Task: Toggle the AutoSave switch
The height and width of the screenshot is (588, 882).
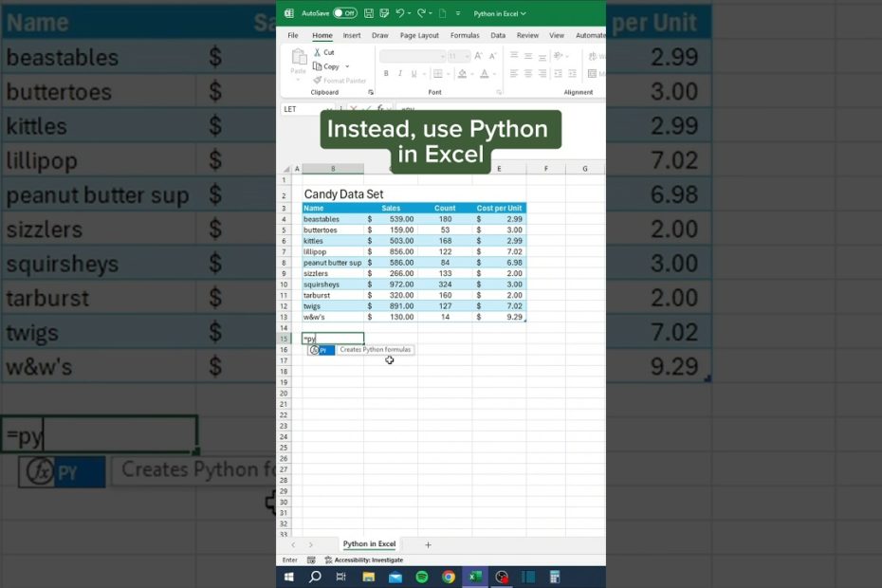Action: click(x=344, y=13)
